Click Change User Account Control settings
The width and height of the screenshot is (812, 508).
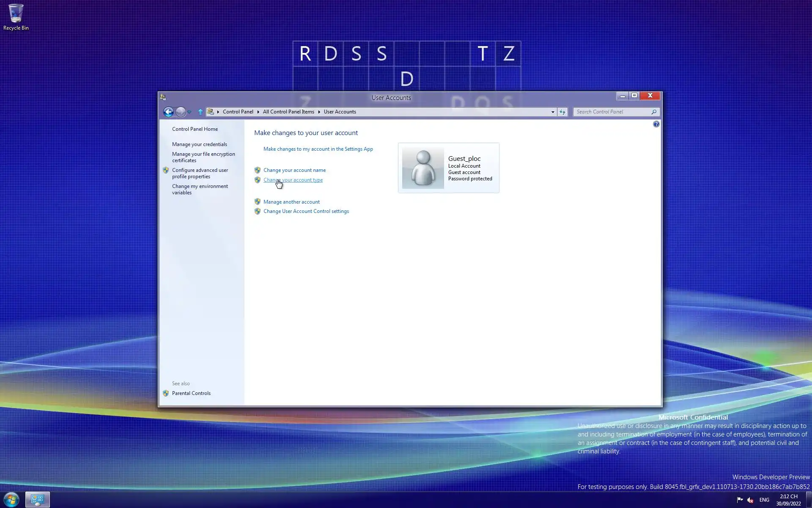click(306, 211)
